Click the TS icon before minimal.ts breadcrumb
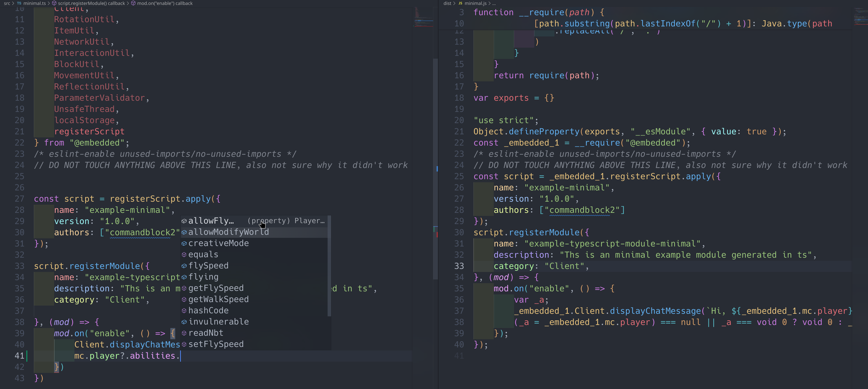The height and width of the screenshot is (389, 868). (19, 3)
